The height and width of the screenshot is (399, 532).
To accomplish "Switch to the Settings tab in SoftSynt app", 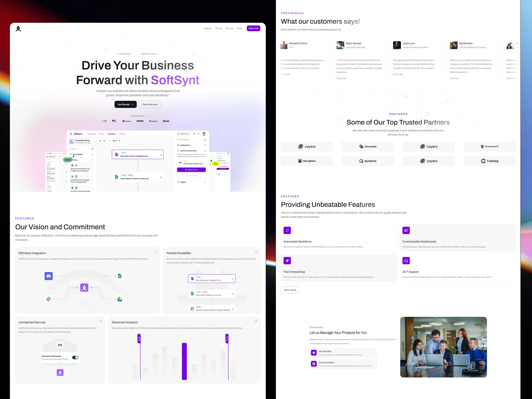I will (122, 134).
